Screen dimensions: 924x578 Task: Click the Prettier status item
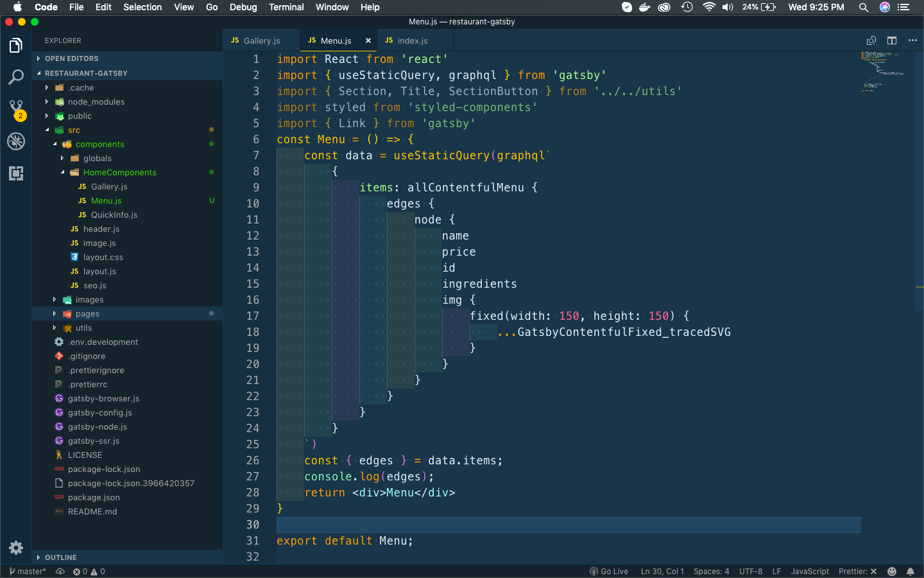857,572
